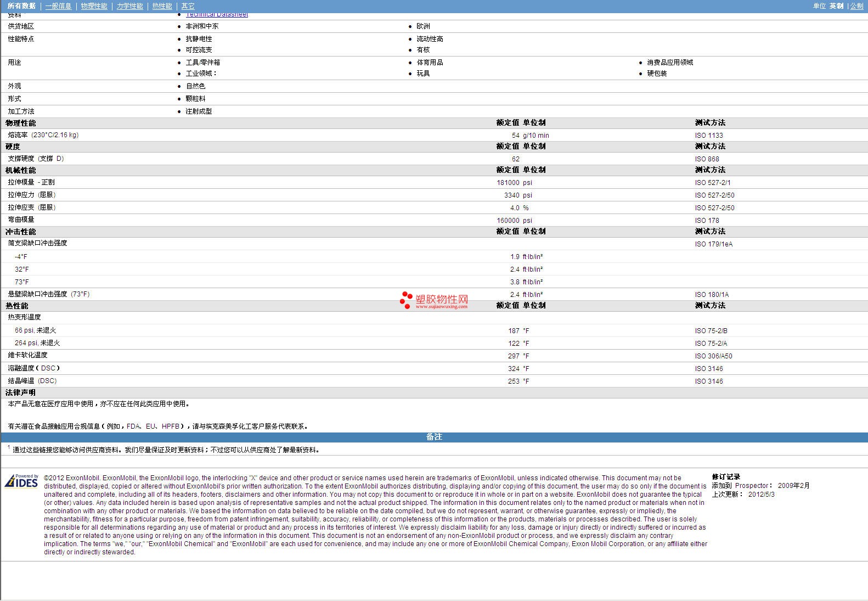Select 拉伸应变 (屈服) value 4.0
The height and width of the screenshot is (601, 868).
click(515, 208)
